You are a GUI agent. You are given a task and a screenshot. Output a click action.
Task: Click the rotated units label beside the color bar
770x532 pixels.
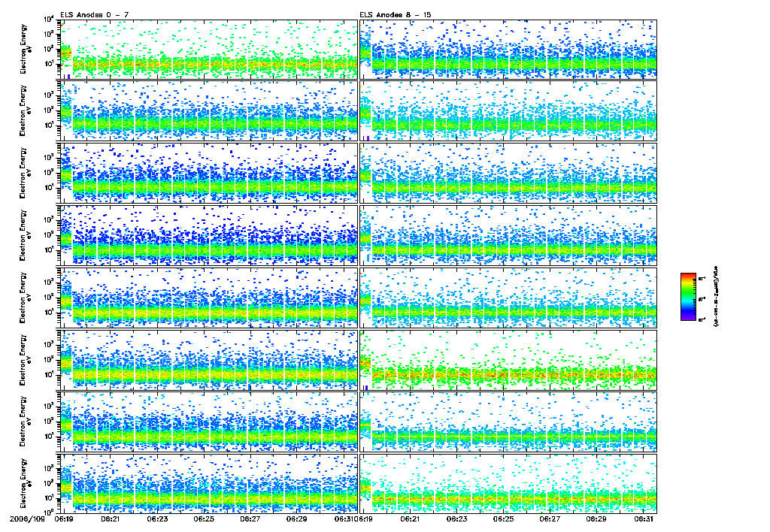716,297
